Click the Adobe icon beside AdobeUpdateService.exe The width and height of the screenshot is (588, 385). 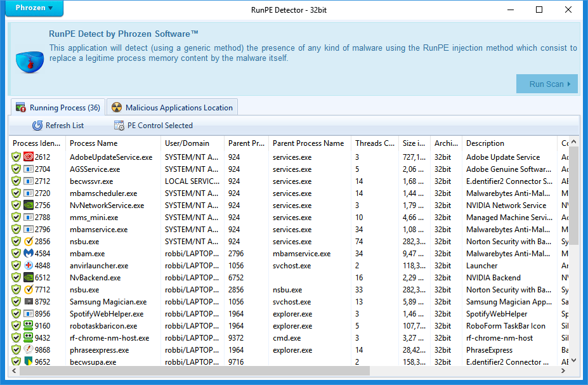click(28, 157)
